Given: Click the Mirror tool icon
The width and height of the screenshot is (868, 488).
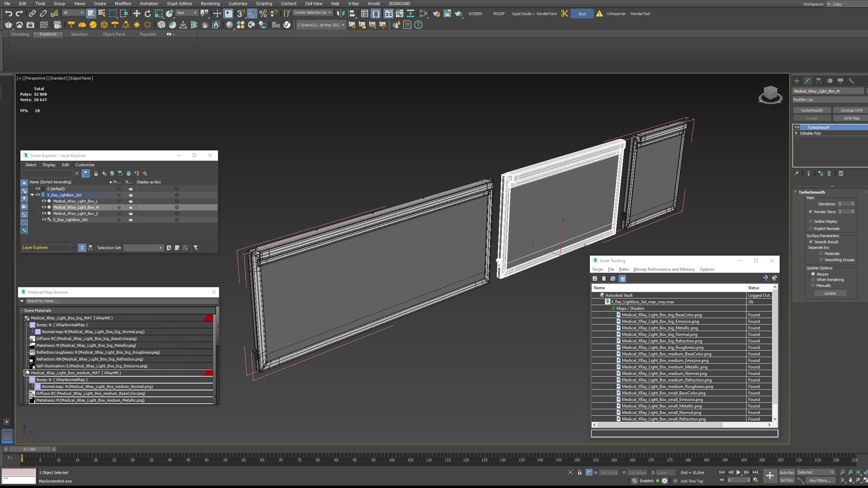Looking at the screenshot, I should tap(340, 14).
